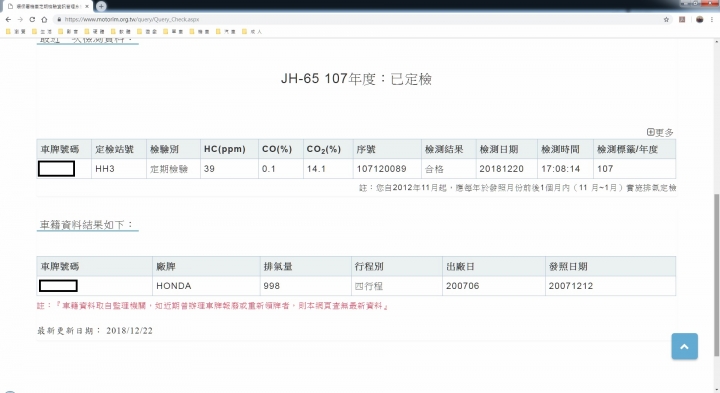The width and height of the screenshot is (720, 393).
Task: Jump to page top with arrow button
Action: 684,346
